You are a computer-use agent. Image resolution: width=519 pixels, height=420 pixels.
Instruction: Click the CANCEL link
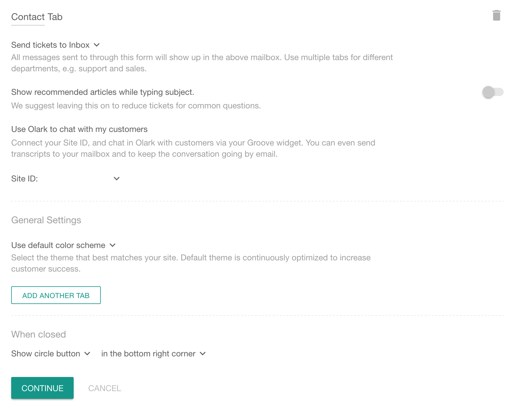tap(105, 388)
